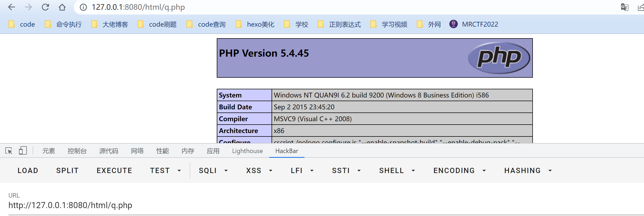Screen dimensions: 644x216
Task: Click the HackBar URL input field
Action: coord(326,205)
